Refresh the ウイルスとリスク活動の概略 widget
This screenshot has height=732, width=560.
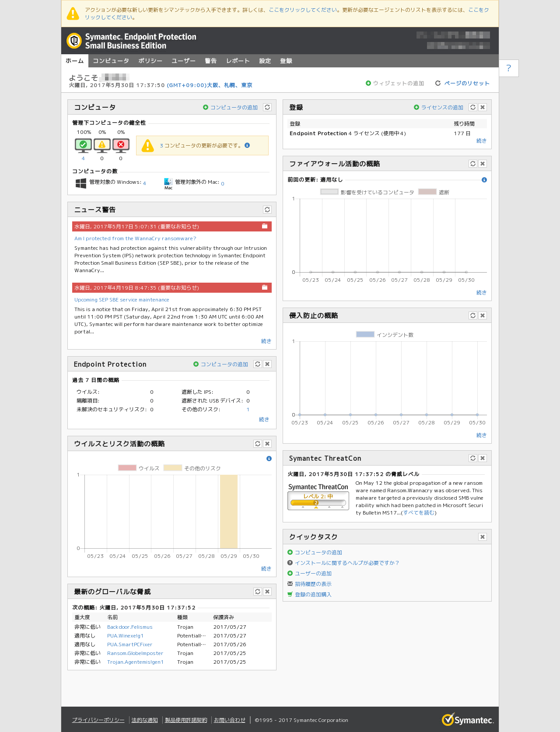pos(258,444)
